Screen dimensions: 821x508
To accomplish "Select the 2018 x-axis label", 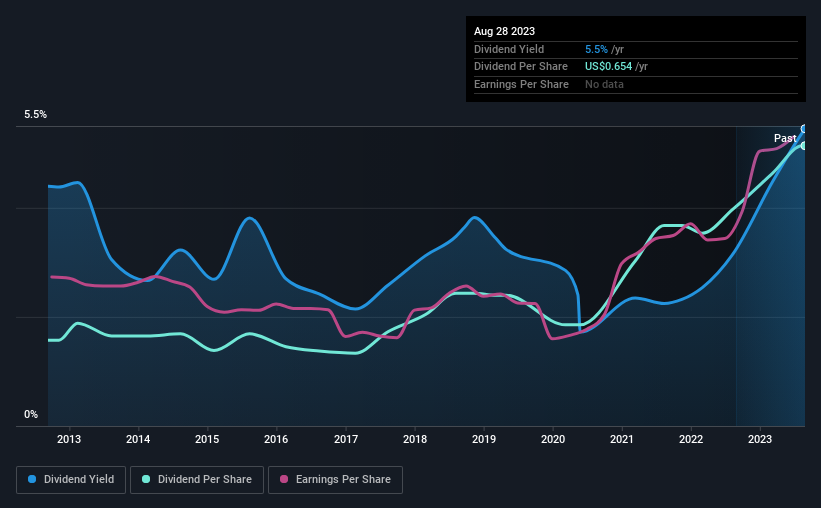I will tap(415, 439).
